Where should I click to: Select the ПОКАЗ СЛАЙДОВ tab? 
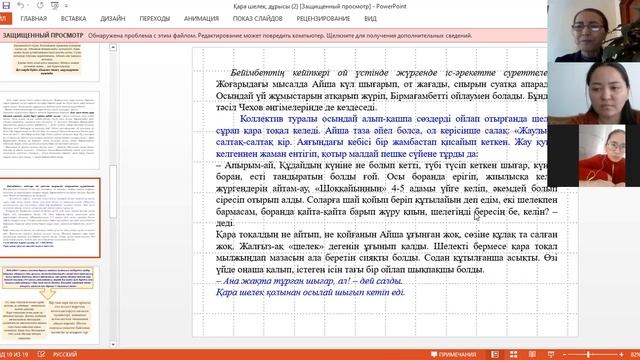258,19
